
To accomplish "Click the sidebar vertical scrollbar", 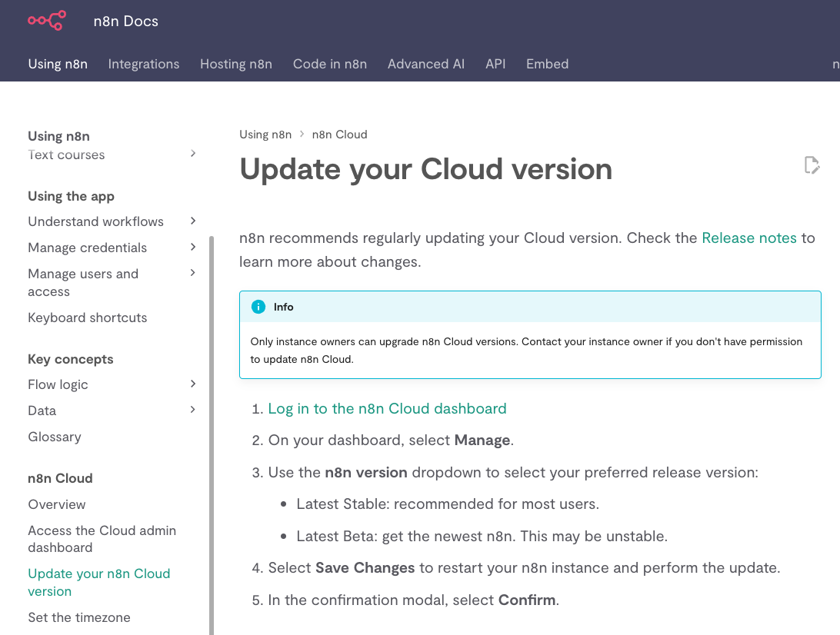I will pos(212,435).
